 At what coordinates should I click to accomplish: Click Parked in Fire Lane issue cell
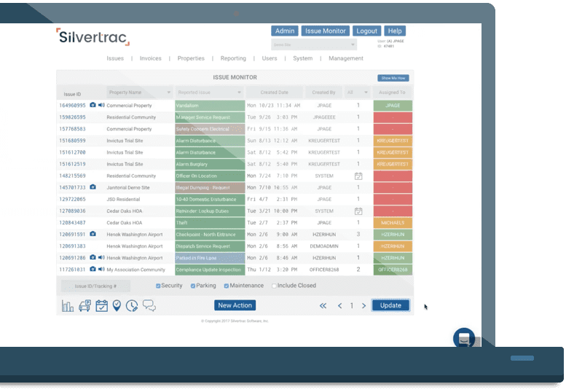210,258
